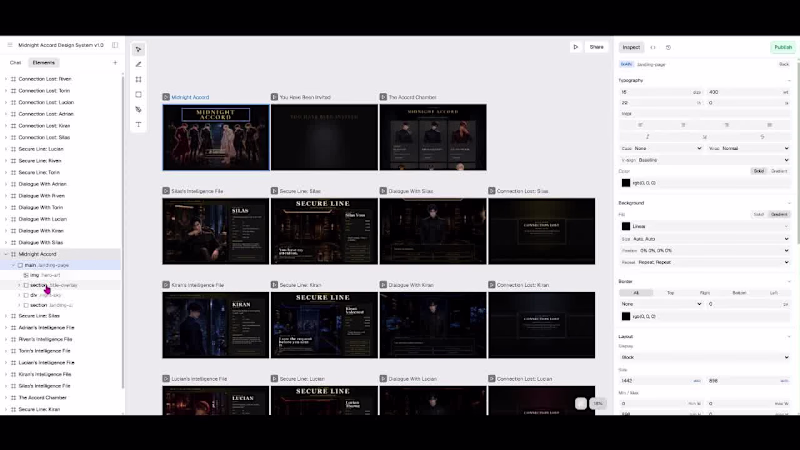Open the Linear gradient type dropdown
800x450 pixels.
[x=705, y=226]
